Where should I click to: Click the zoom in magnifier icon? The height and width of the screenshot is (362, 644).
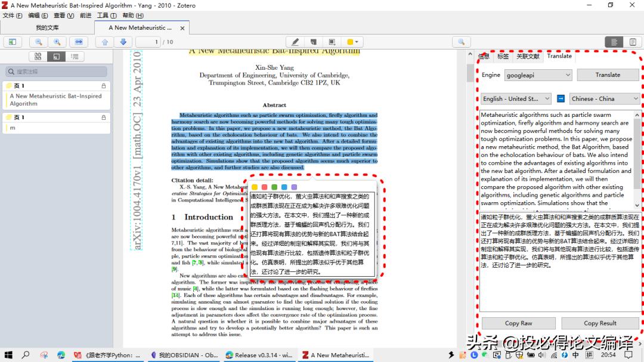(57, 42)
